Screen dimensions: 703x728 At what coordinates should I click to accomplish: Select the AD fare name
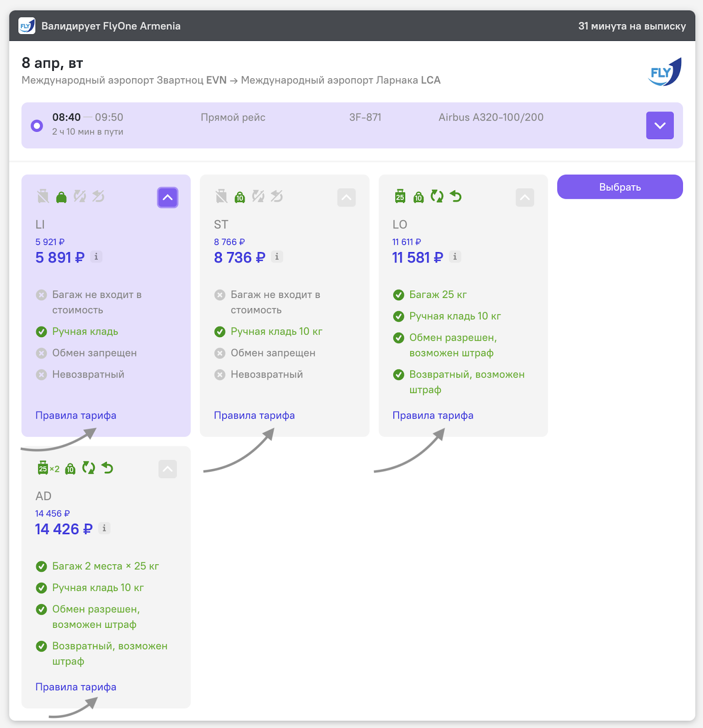tap(44, 496)
